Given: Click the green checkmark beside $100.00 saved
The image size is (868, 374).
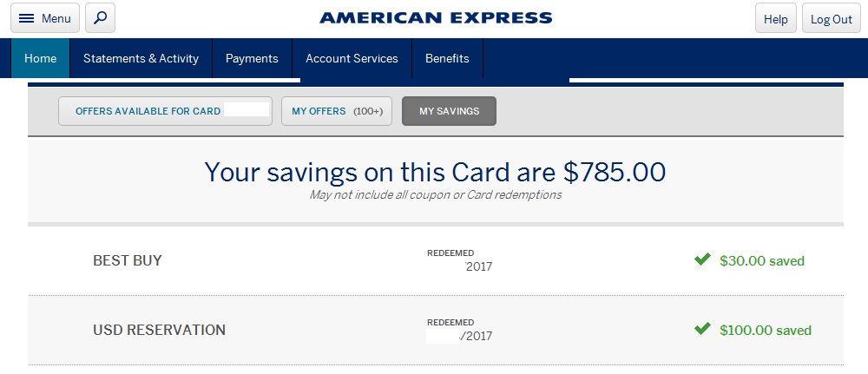Looking at the screenshot, I should [x=702, y=329].
